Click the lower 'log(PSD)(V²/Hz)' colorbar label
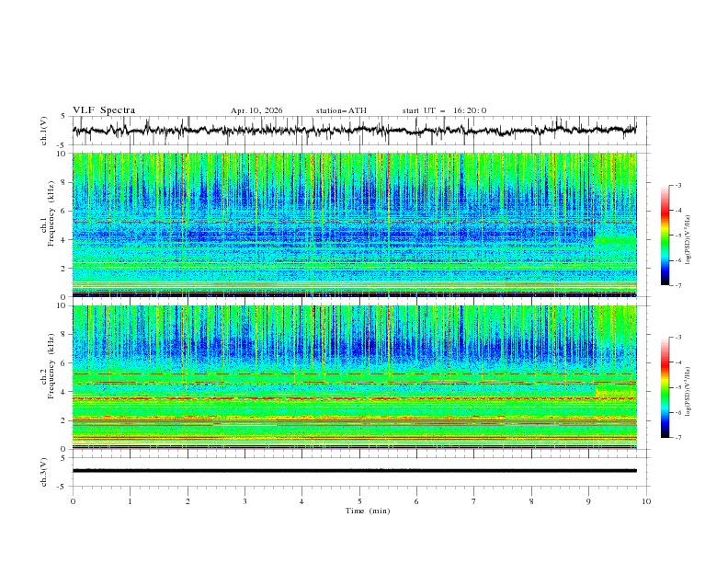The width and height of the screenshot is (728, 563). click(x=688, y=392)
